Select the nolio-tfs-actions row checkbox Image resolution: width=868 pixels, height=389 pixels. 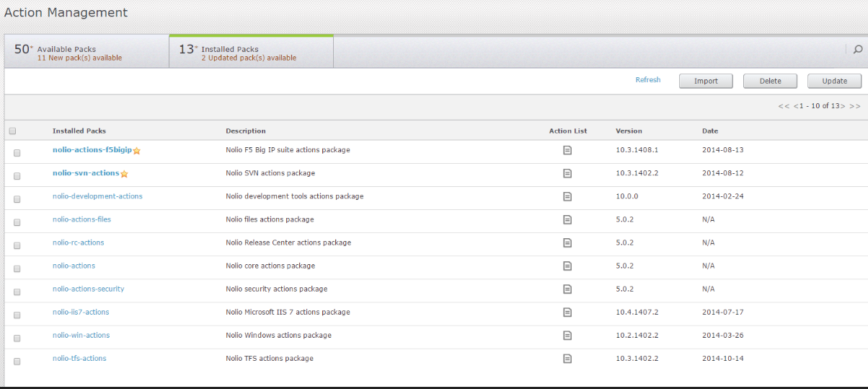[17, 361]
